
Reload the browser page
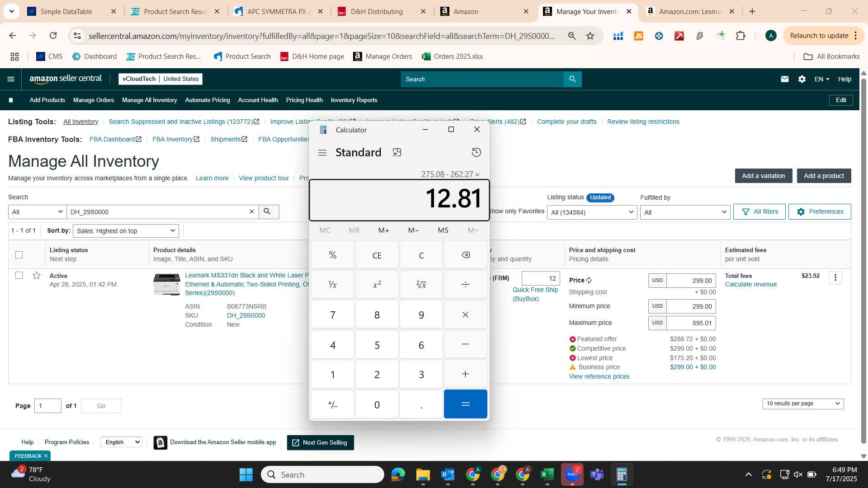pos(53,36)
